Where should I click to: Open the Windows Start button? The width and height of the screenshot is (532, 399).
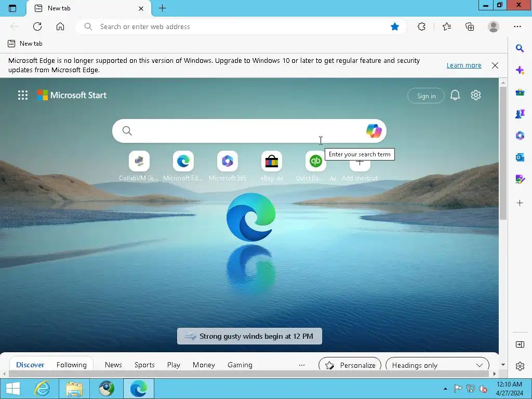[x=13, y=389]
